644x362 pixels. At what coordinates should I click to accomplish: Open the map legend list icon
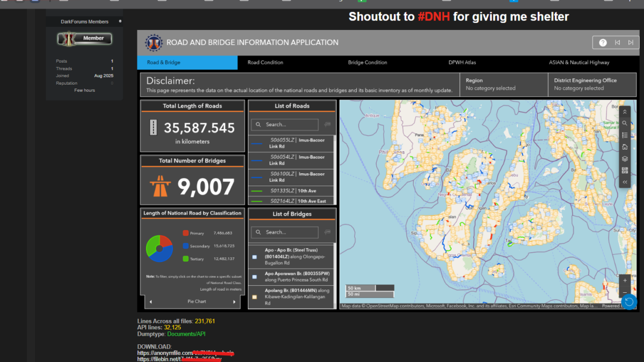pos(625,135)
